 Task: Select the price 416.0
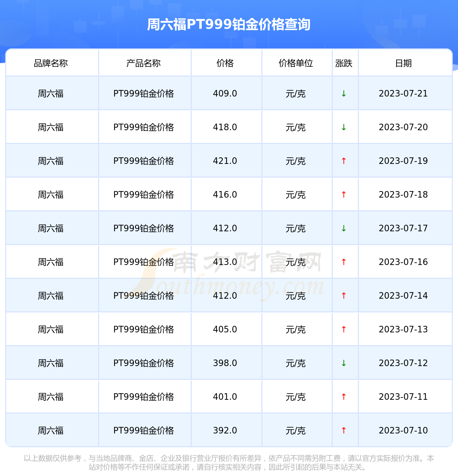click(x=225, y=195)
